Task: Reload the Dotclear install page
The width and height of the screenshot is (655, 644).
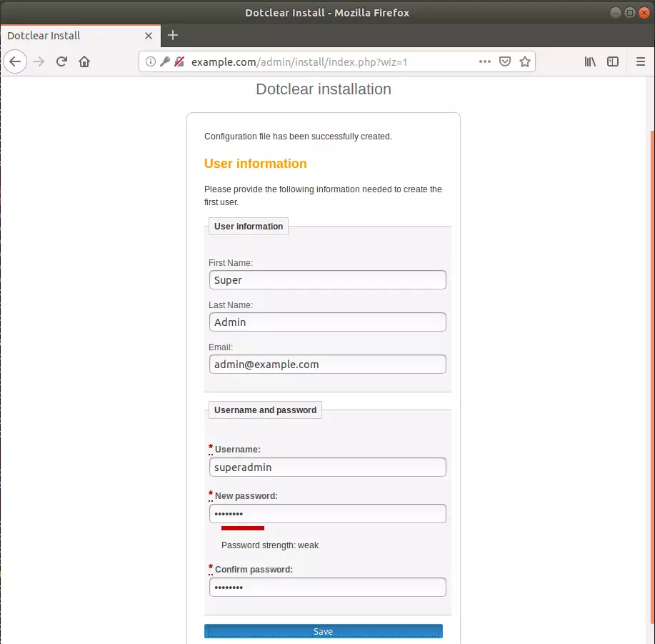Action: click(x=62, y=62)
